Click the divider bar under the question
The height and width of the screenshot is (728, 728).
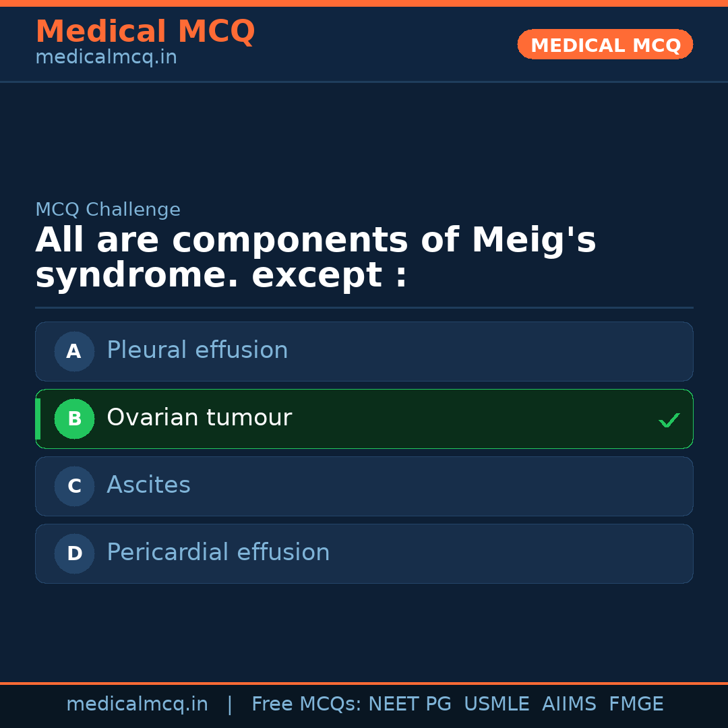pyautogui.click(x=364, y=308)
